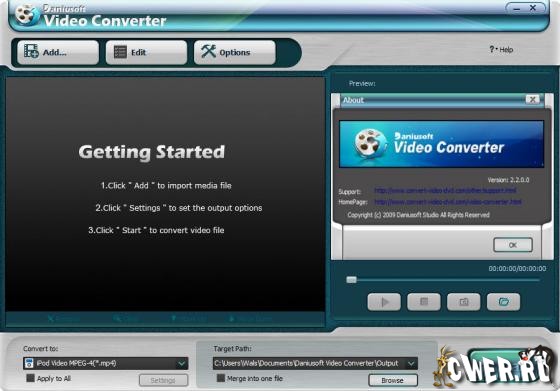Click the preview seek slider handle
Image resolution: width=560 pixels, height=391 pixels.
pos(351,280)
